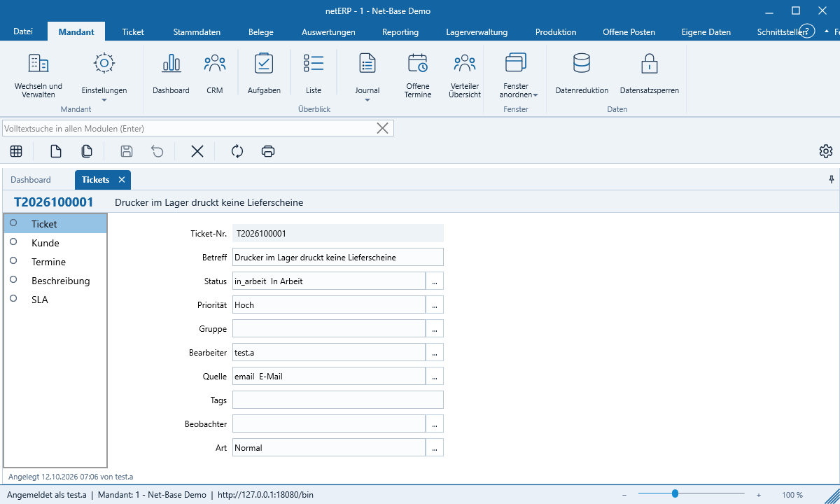Viewport: 840px width, 504px height.
Task: Click into the Tags field
Action: click(x=338, y=400)
